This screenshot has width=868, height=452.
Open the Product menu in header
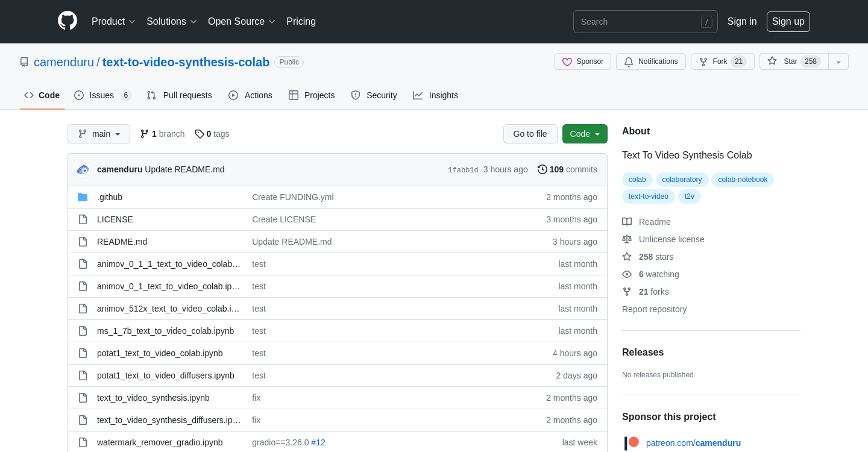click(x=113, y=22)
